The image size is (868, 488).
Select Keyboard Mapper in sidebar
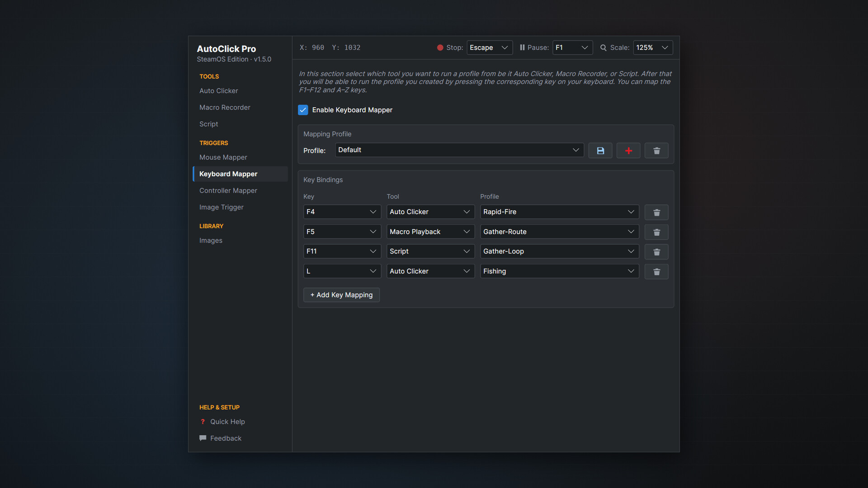click(240, 174)
